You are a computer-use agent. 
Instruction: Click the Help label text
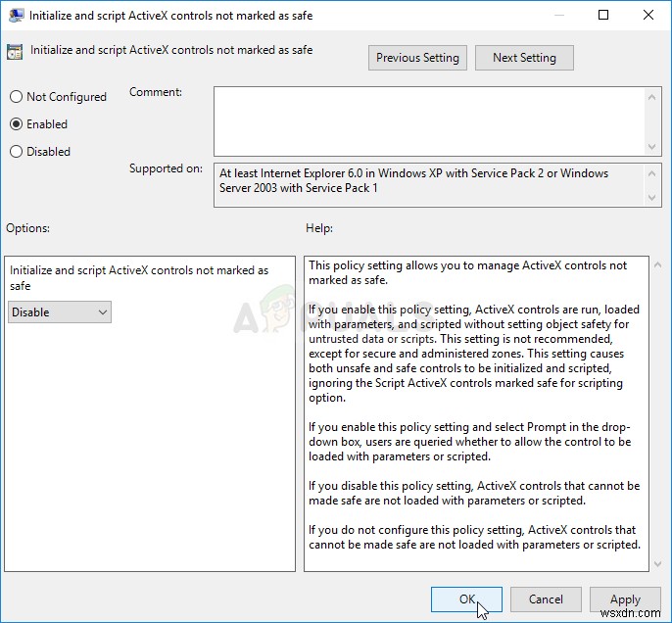click(x=319, y=228)
